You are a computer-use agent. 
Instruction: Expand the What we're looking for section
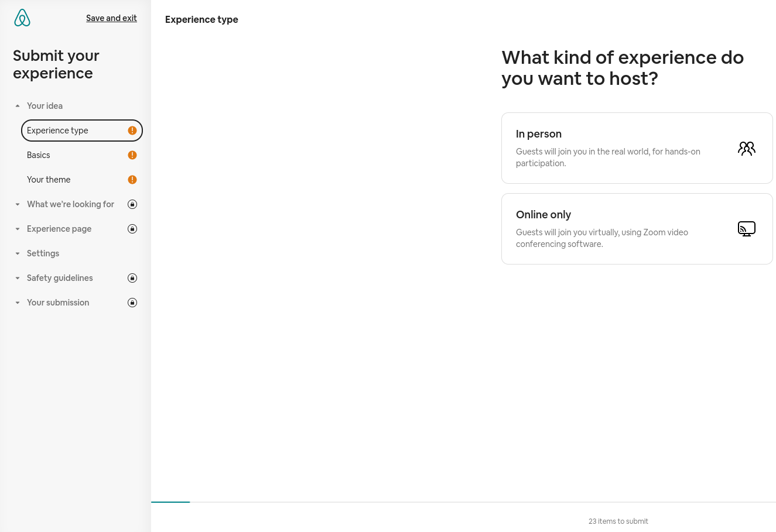[18, 204]
